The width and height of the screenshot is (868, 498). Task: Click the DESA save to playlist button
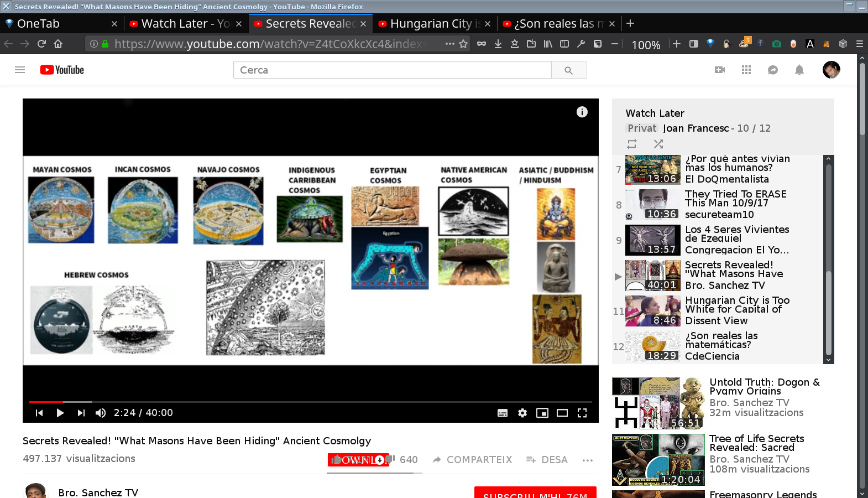[547, 460]
